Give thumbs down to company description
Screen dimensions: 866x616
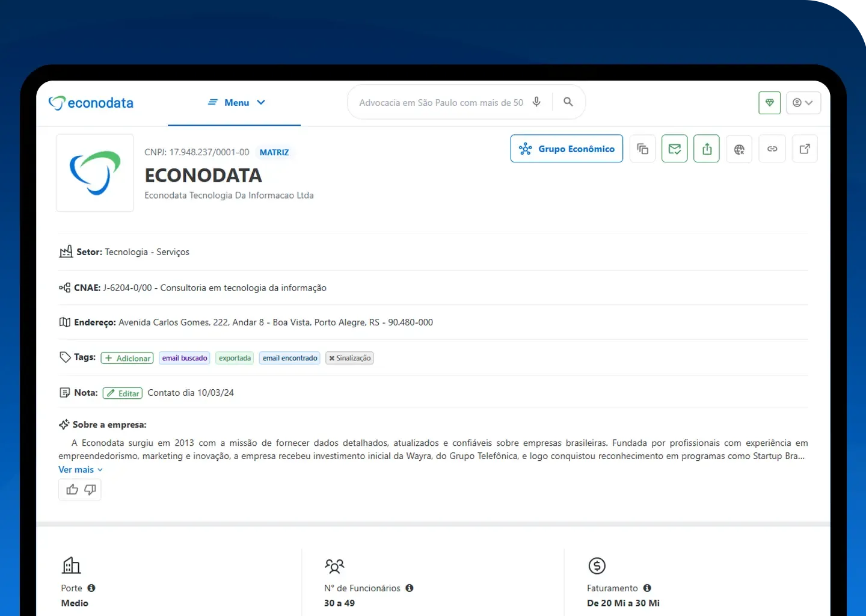pyautogui.click(x=89, y=490)
